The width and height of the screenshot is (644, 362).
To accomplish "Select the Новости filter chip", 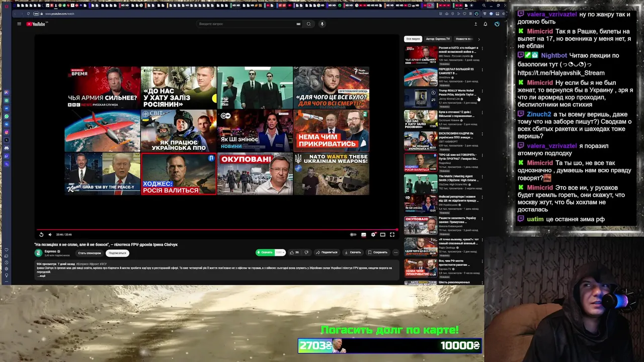I will [464, 39].
